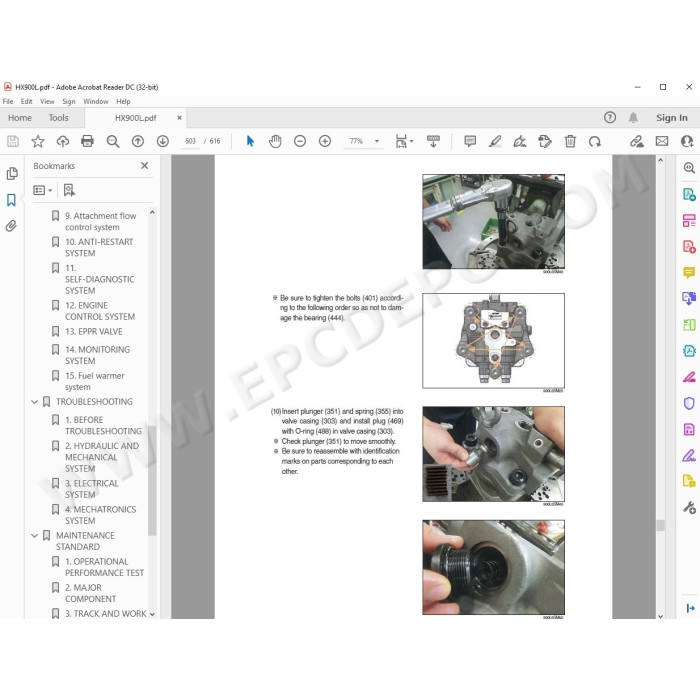This screenshot has width=700, height=700.
Task: Click the star bookmark icon in toolbar
Action: (38, 142)
